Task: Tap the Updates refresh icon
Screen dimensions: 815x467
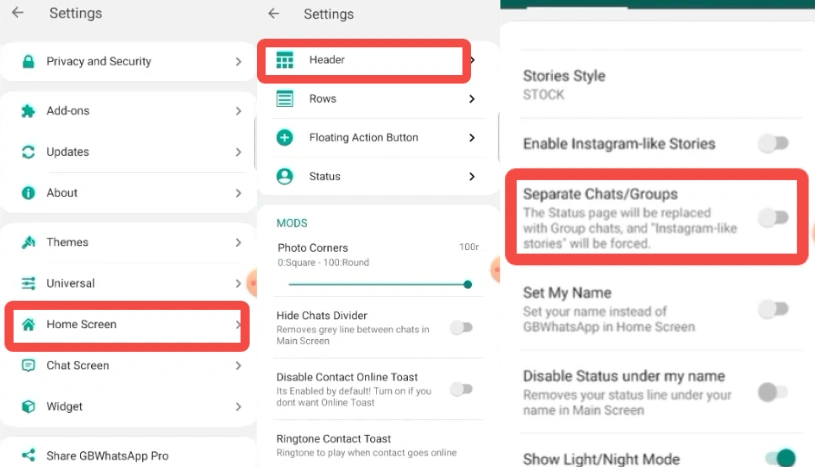Action: click(28, 152)
